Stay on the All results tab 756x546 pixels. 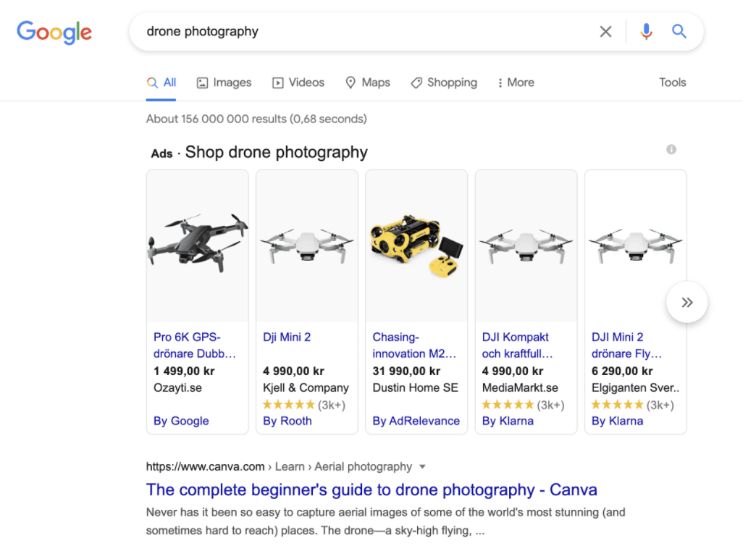(x=161, y=83)
